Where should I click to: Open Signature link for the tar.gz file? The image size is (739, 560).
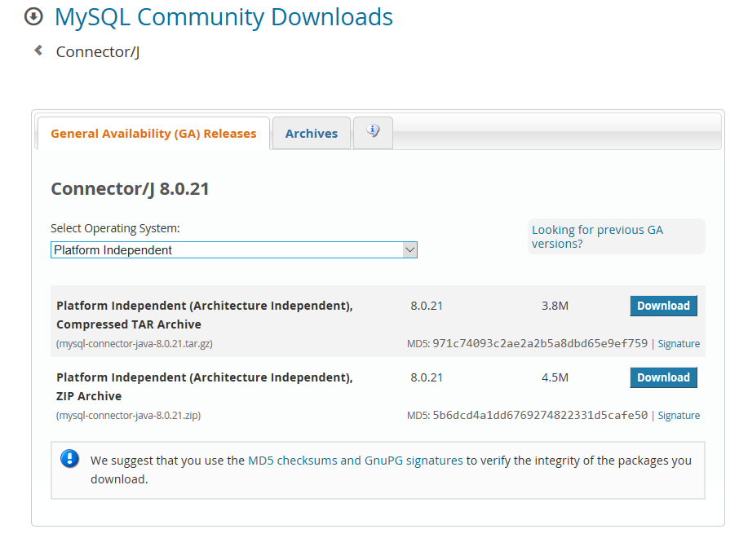[x=679, y=344]
